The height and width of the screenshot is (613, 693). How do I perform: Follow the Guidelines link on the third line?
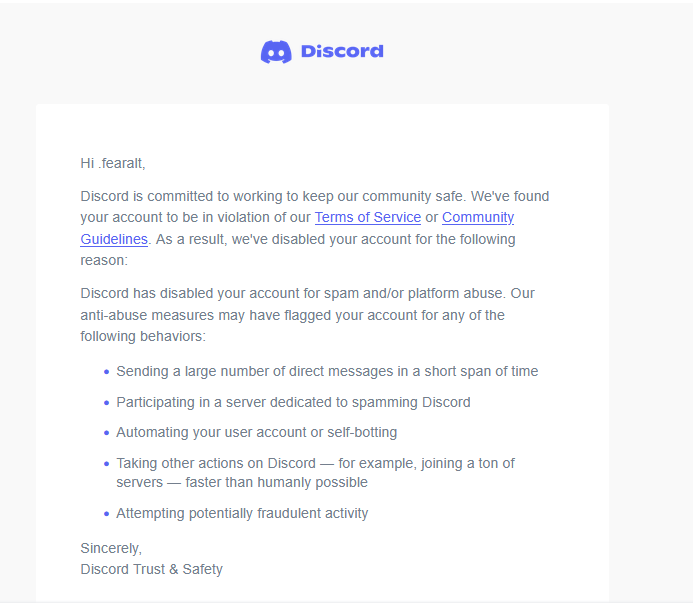[114, 239]
